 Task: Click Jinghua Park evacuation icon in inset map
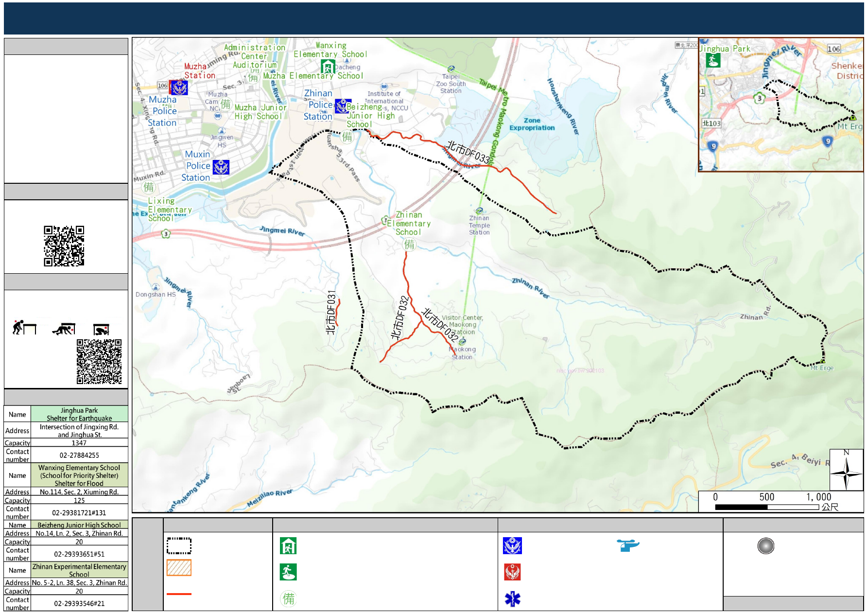coord(713,60)
